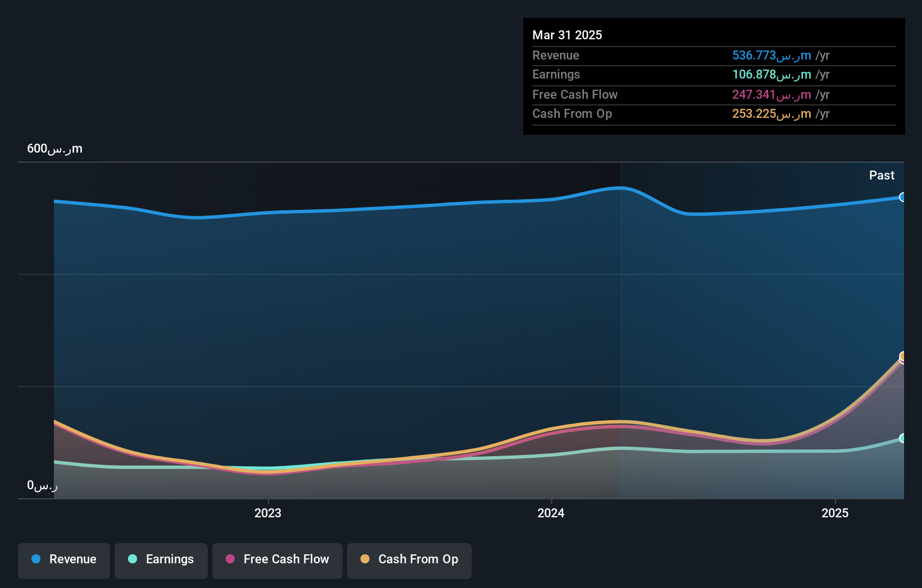Toggle the Cash From Op legend button
922x588 pixels.
point(409,561)
